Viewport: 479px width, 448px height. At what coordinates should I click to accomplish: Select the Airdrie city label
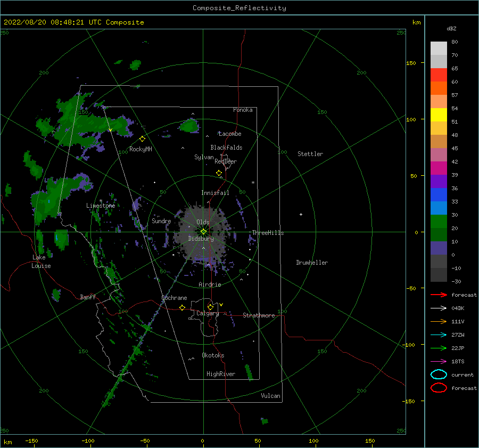pyautogui.click(x=210, y=284)
